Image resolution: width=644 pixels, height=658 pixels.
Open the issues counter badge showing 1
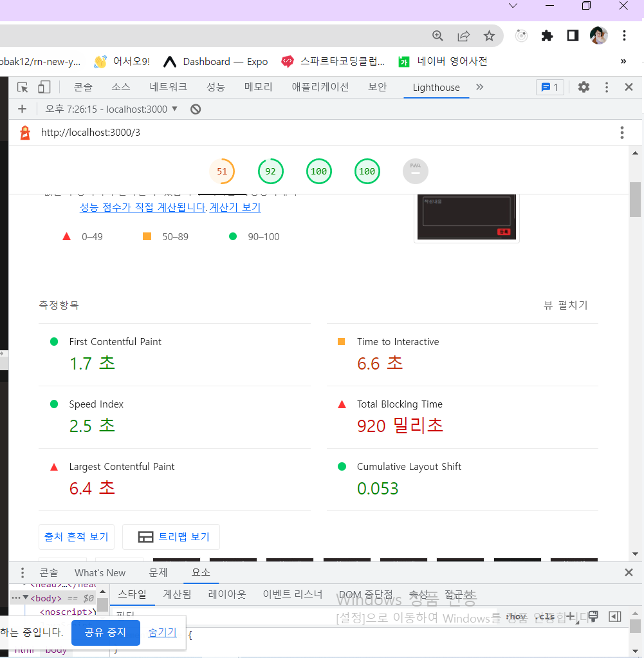point(549,88)
